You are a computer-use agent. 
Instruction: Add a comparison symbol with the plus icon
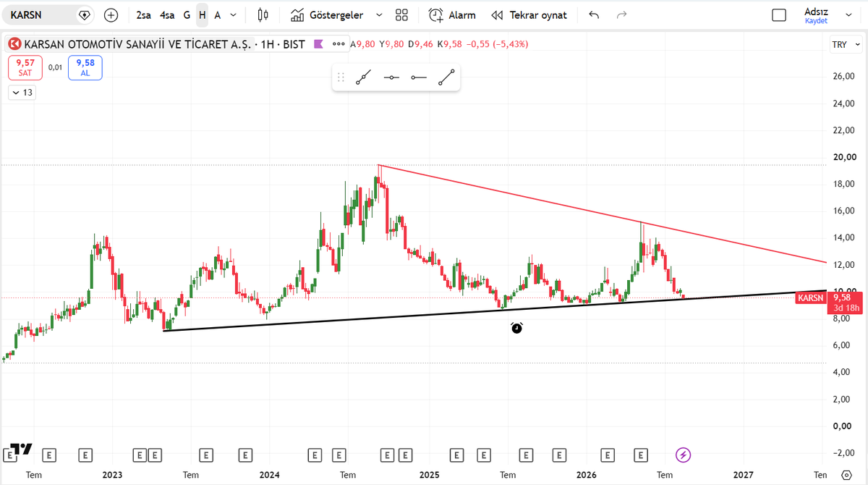(x=111, y=14)
